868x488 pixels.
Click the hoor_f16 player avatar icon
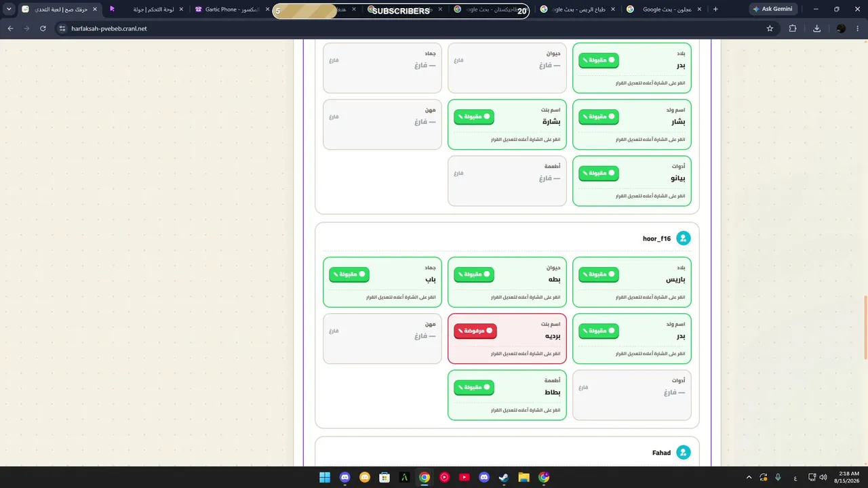tap(684, 239)
